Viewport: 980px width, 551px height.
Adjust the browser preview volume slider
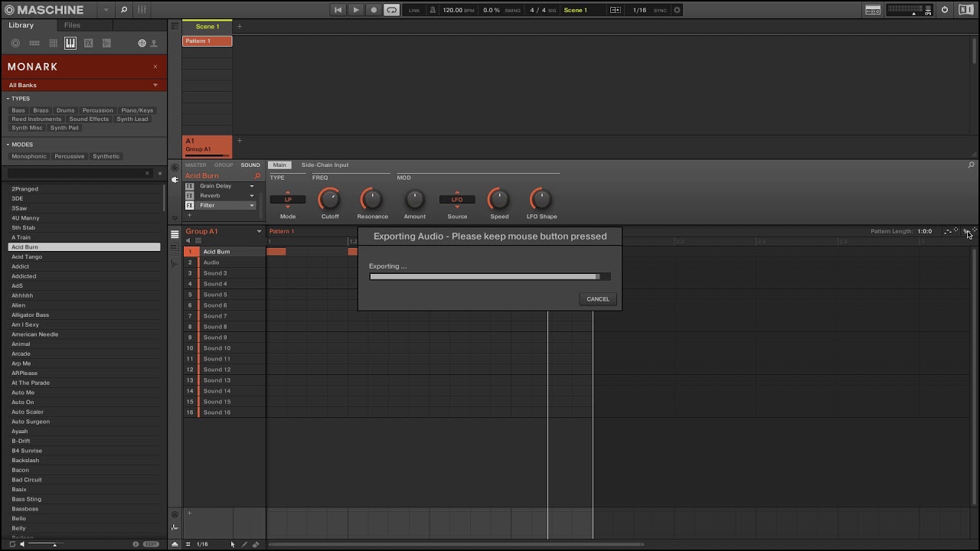47,544
